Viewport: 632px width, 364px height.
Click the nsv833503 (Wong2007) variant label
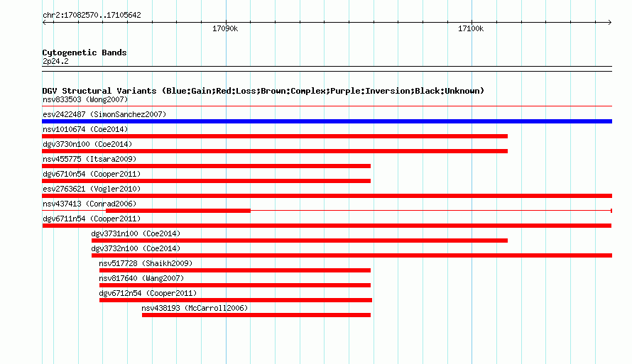click(85, 99)
